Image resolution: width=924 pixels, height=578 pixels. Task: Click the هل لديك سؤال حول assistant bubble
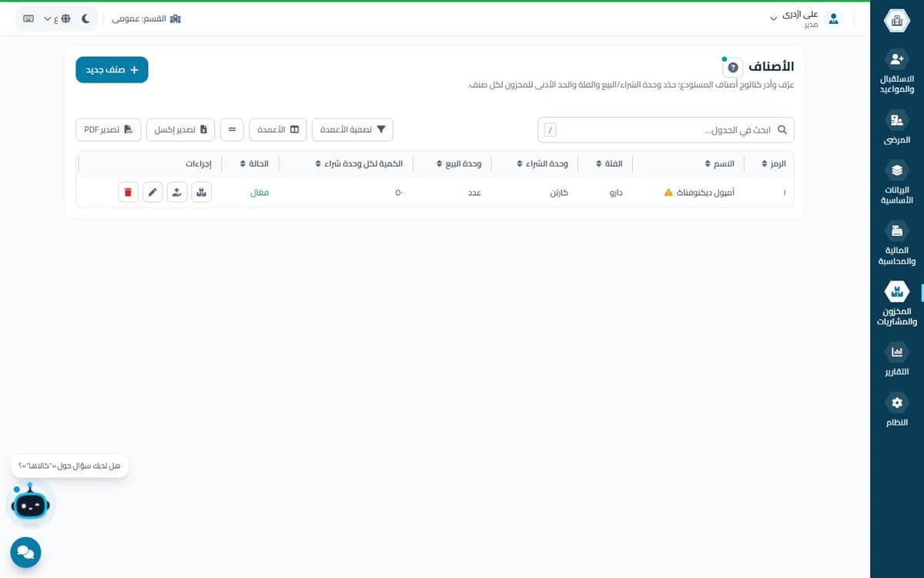pos(69,465)
